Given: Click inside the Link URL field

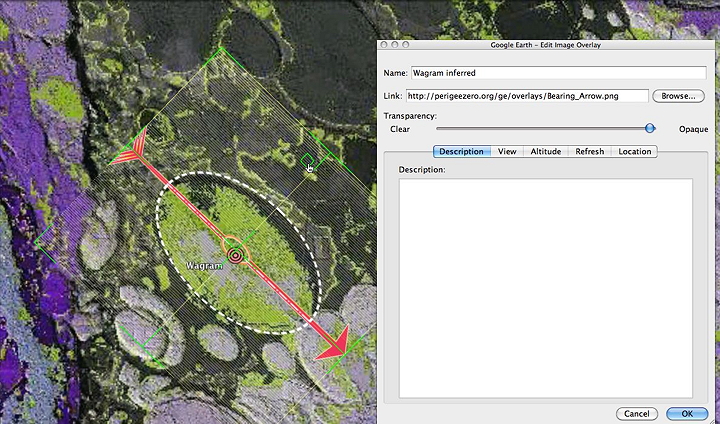Looking at the screenshot, I should (527, 96).
